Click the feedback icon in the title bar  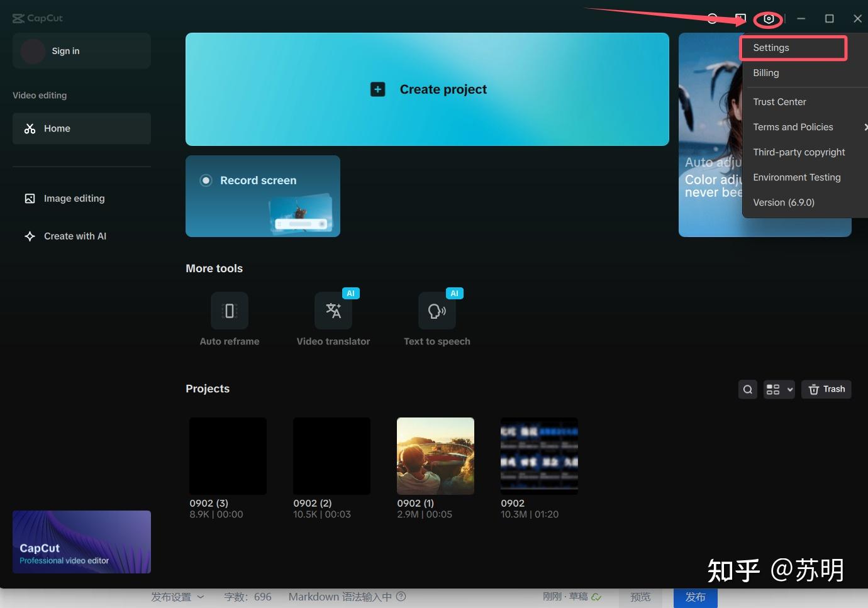tap(741, 19)
